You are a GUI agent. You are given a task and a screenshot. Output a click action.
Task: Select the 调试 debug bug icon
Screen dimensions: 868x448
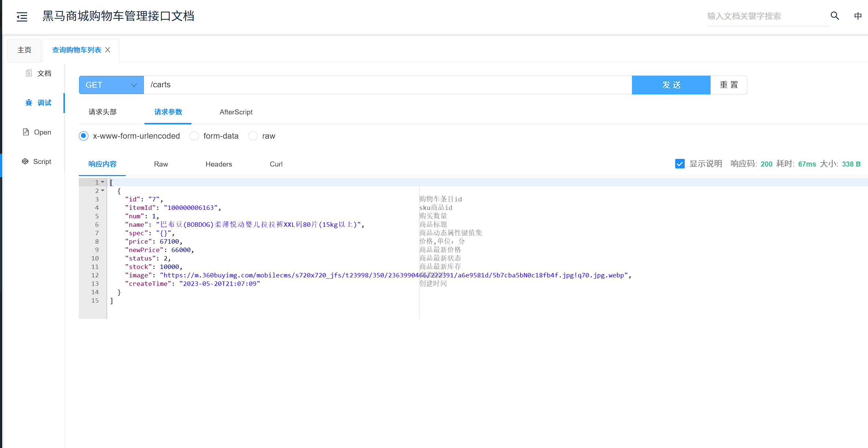tap(29, 103)
